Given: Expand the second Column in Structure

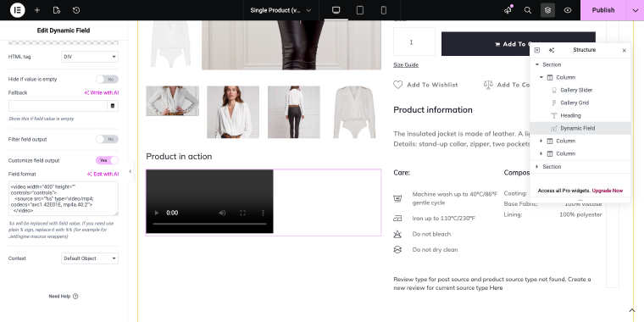Looking at the screenshot, I should click(541, 141).
